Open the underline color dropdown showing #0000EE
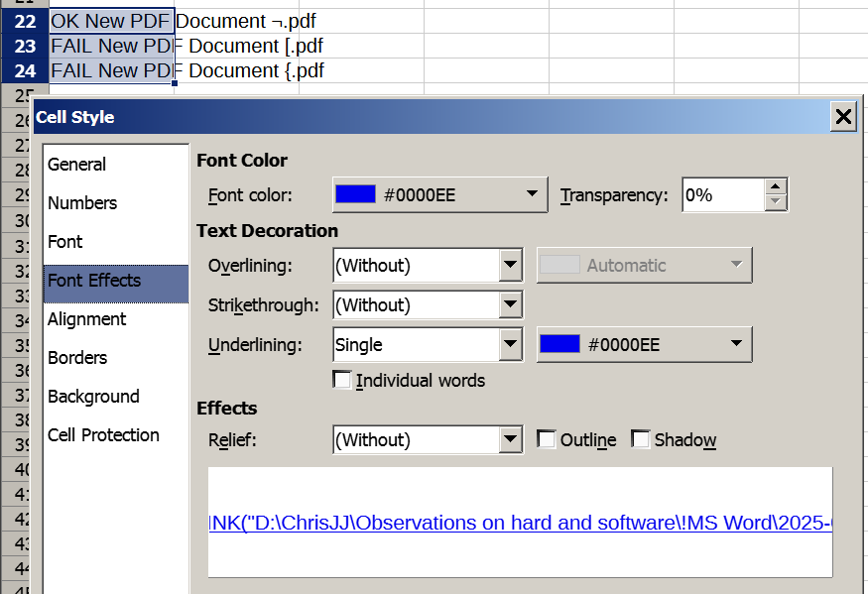 pyautogui.click(x=645, y=344)
